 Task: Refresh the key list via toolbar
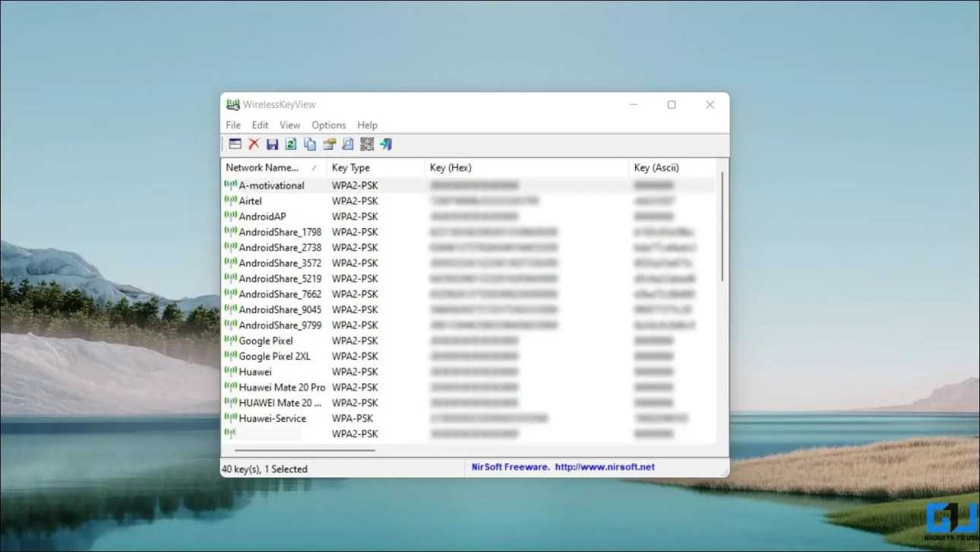(291, 144)
